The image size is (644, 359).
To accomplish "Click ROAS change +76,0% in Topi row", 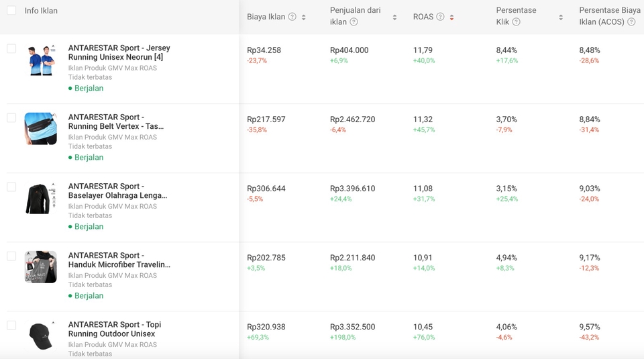I will (424, 338).
